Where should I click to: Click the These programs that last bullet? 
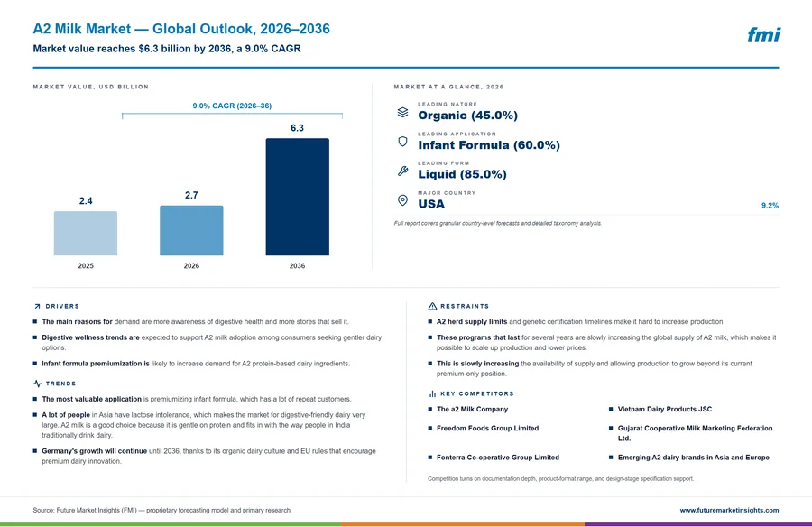(x=606, y=343)
